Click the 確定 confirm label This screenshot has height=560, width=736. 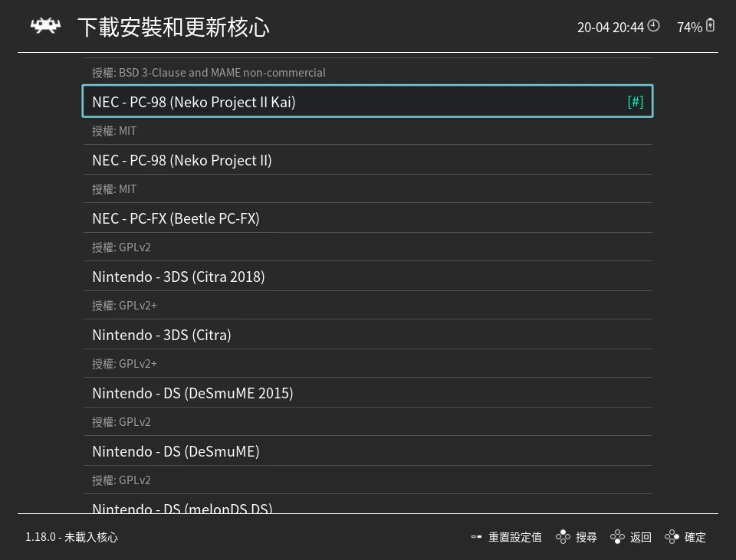click(695, 537)
